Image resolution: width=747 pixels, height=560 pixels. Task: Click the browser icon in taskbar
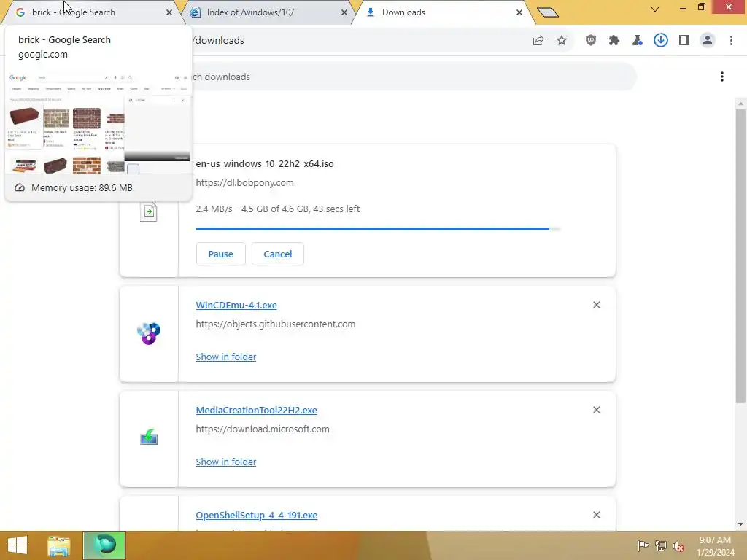104,545
